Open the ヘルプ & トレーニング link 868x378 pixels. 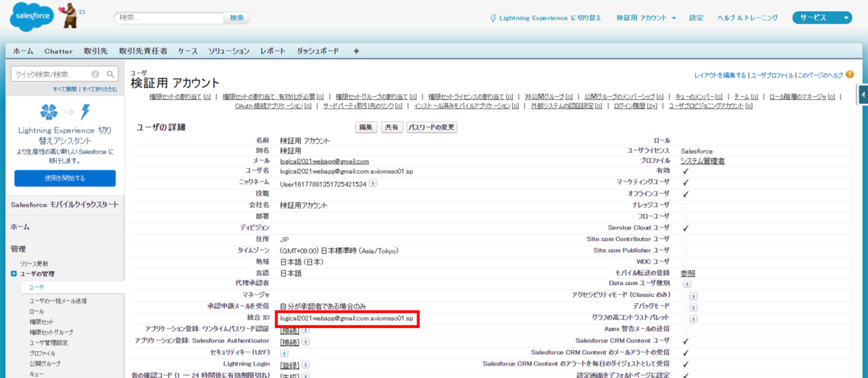pyautogui.click(x=748, y=17)
